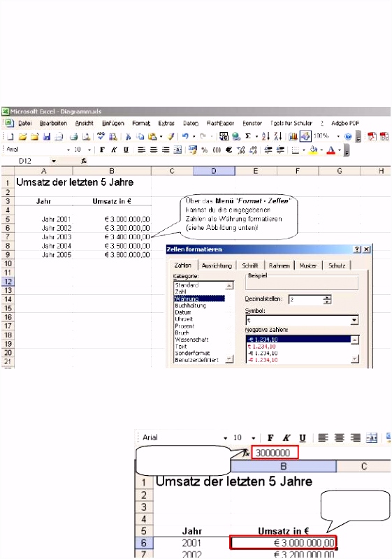Open the font size 10 dropdown in top toolbar
This screenshot has width=392, height=559.
(89, 150)
